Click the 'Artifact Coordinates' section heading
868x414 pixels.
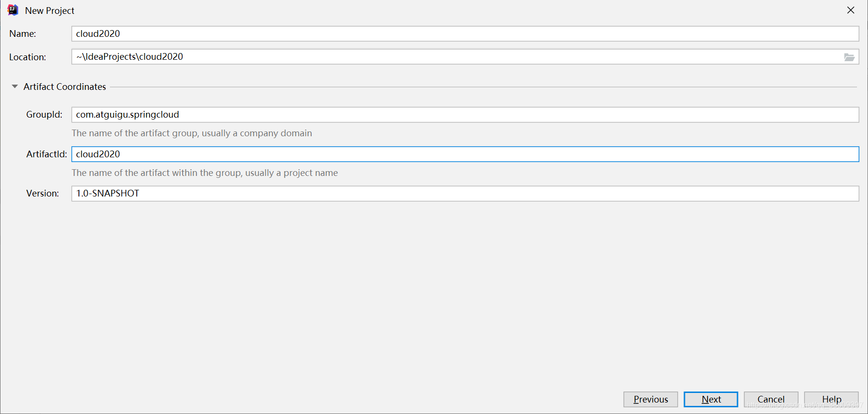pyautogui.click(x=65, y=87)
